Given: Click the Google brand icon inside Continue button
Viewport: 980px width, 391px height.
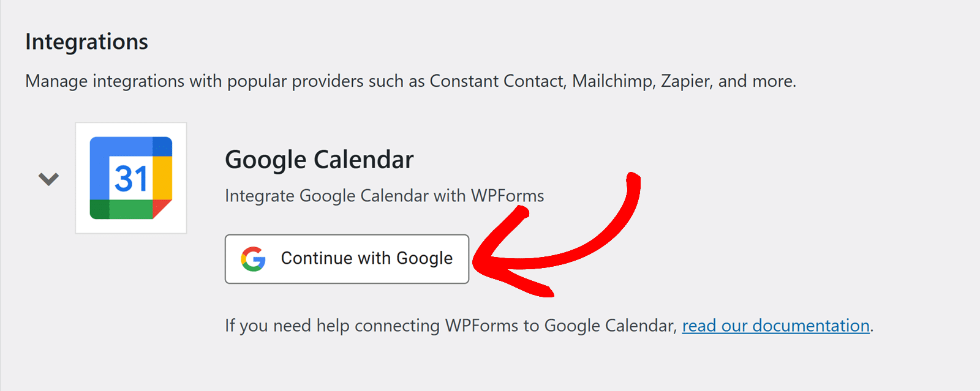Looking at the screenshot, I should click(254, 259).
